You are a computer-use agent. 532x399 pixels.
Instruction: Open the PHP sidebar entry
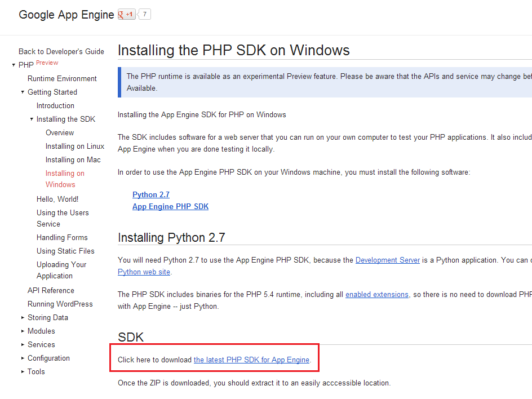point(26,65)
